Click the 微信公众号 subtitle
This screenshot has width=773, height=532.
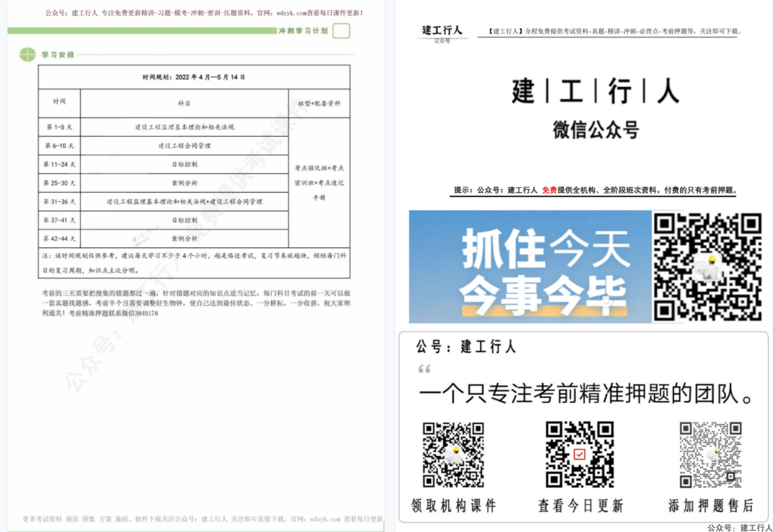point(596,130)
